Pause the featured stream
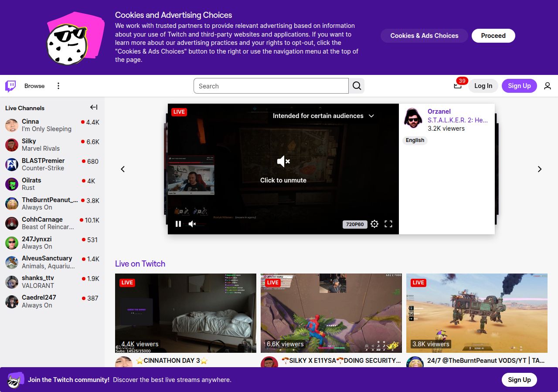558x392 pixels. coord(178,224)
